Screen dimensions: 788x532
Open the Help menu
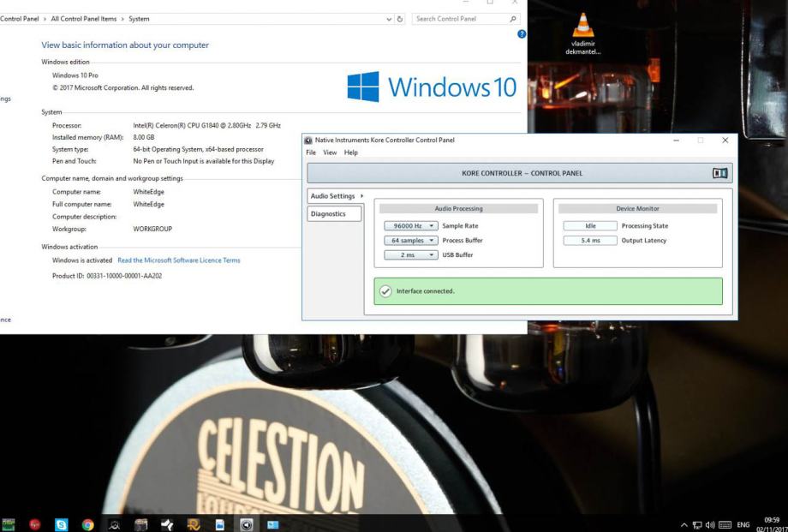point(351,152)
